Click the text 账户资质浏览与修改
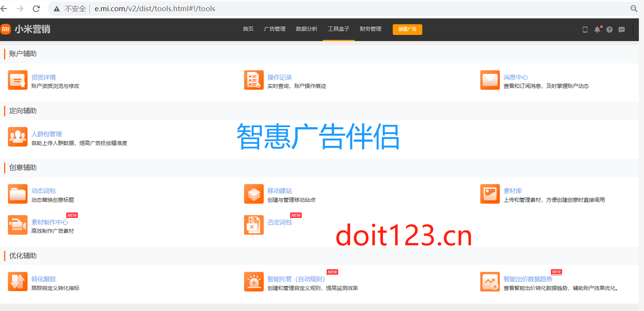Image resolution: width=644 pixels, height=311 pixels. click(x=55, y=86)
